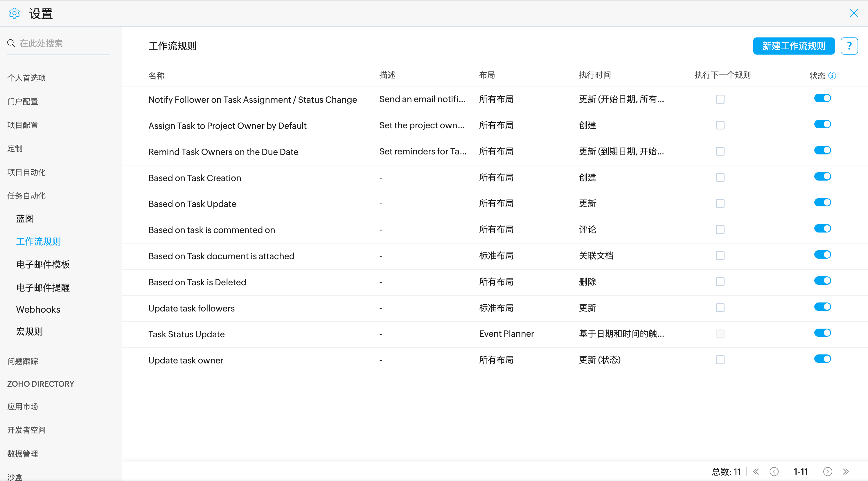Check execute-next-rule box for Assign Task rule
This screenshot has height=481, width=868.
[720, 125]
